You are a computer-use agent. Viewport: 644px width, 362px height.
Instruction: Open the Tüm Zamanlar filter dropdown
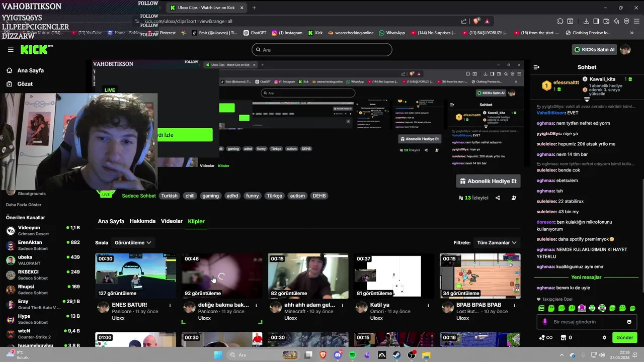497,242
